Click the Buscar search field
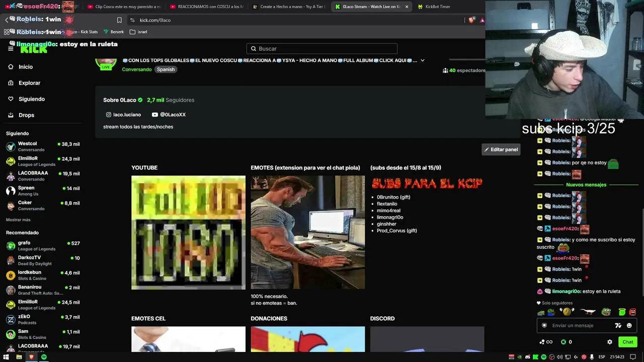Image resolution: width=644 pixels, height=362 pixels. click(x=322, y=49)
